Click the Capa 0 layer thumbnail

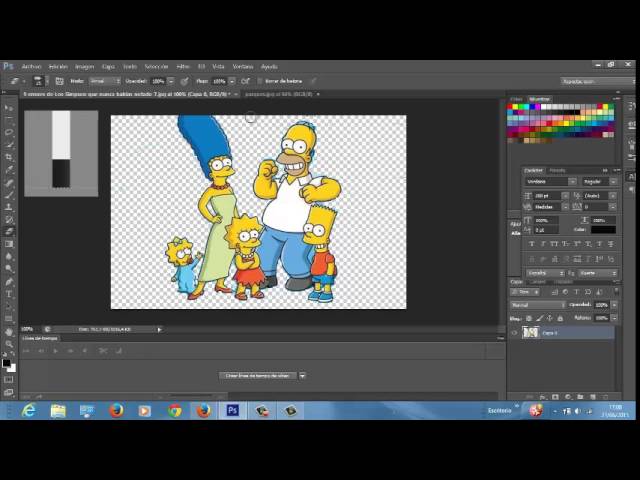(531, 333)
